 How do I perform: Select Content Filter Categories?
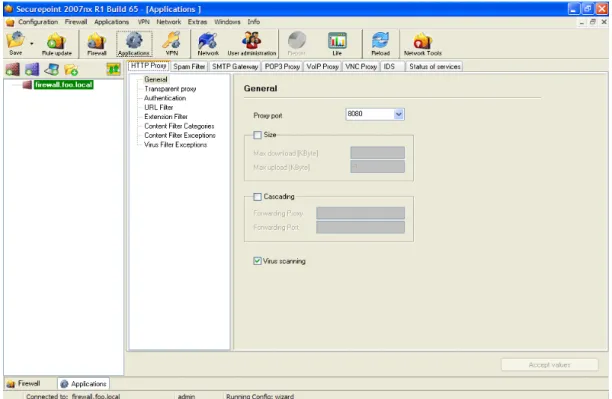click(179, 126)
